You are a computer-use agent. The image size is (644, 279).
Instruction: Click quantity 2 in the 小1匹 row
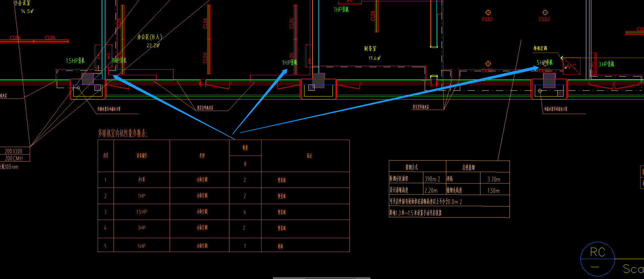245,180
